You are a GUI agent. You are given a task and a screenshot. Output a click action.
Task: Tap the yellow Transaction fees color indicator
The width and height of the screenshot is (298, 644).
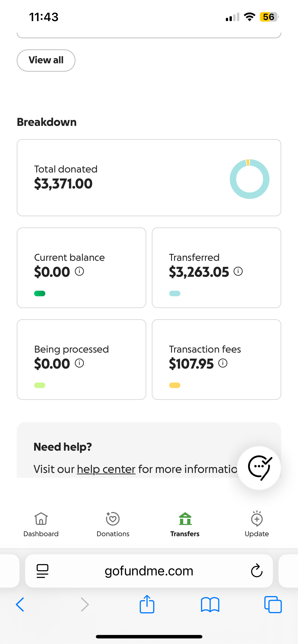(x=175, y=385)
